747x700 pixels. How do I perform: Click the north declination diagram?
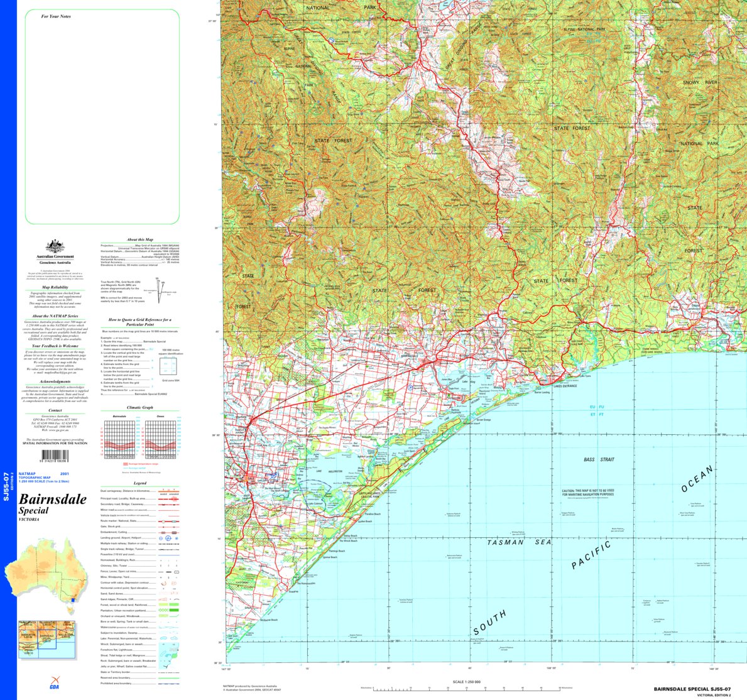(x=160, y=291)
